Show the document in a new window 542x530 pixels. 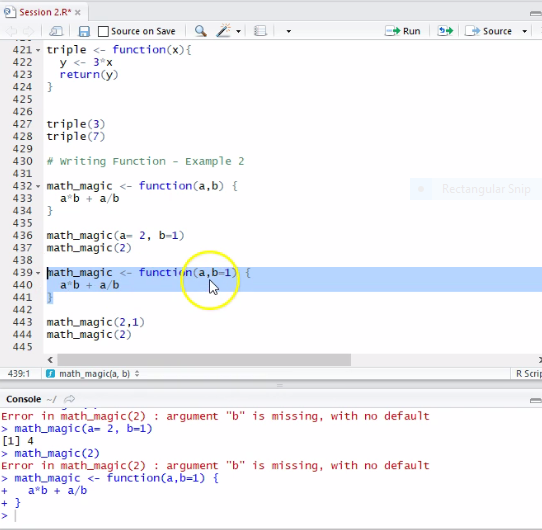[56, 31]
